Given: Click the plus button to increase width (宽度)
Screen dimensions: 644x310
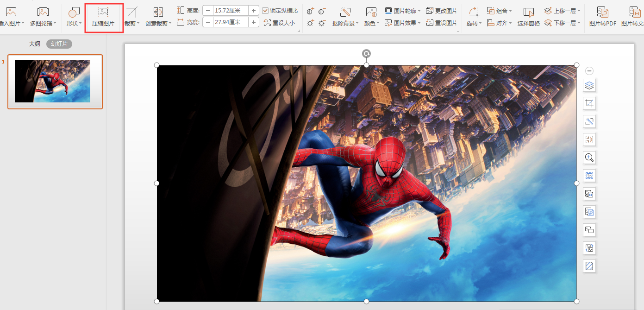Looking at the screenshot, I should click(x=254, y=22).
